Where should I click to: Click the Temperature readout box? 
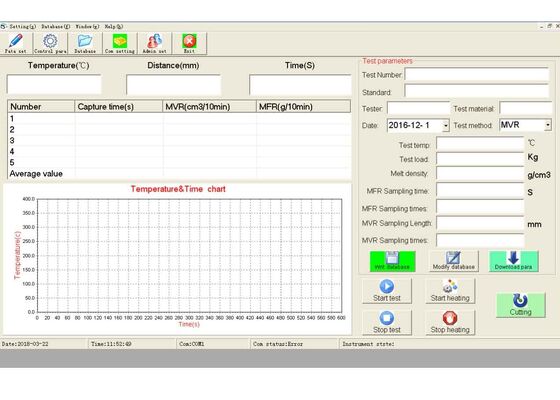pos(54,85)
